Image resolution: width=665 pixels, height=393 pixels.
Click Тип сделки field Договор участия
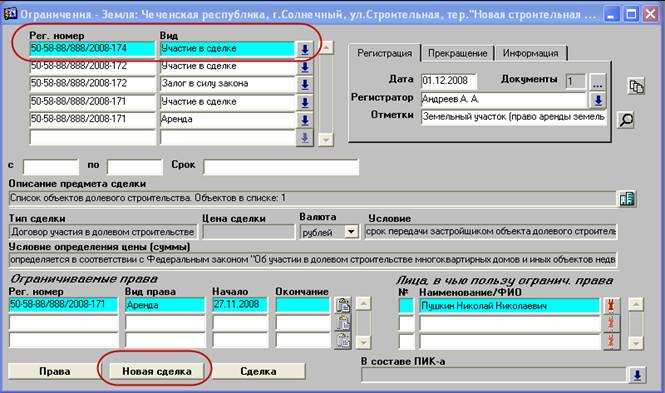click(x=103, y=232)
